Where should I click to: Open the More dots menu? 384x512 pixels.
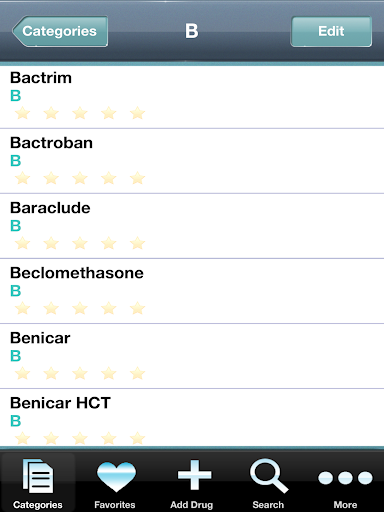click(345, 478)
